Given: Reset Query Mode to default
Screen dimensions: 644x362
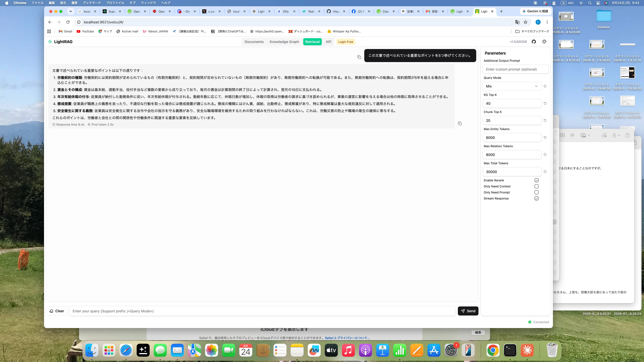Looking at the screenshot, I should (545, 86).
